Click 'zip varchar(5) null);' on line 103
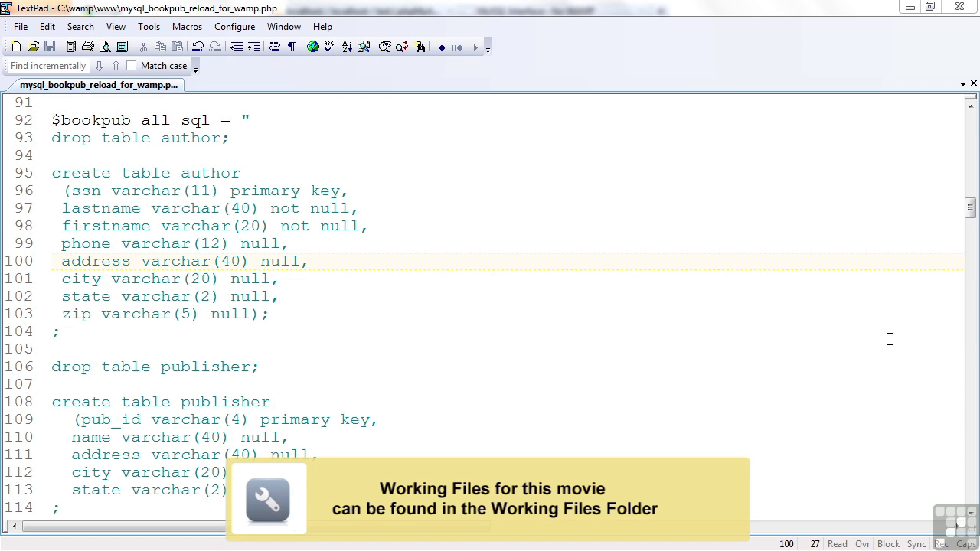Screen dimensions: 980x551 pyautogui.click(x=165, y=314)
